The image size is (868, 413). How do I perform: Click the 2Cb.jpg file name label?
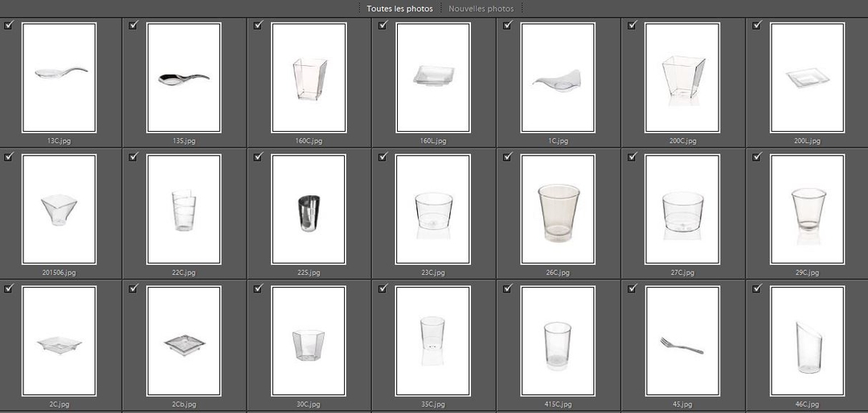[x=184, y=405]
